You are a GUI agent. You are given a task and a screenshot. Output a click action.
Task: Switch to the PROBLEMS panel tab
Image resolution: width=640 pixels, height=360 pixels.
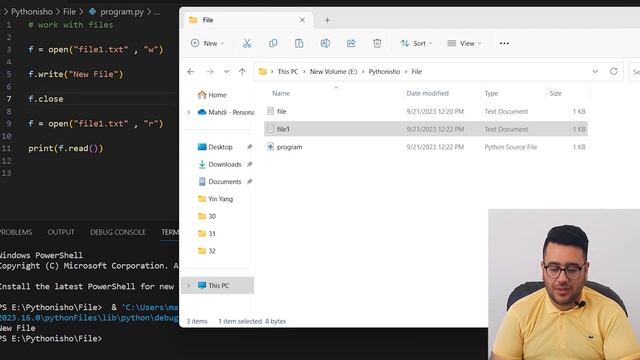click(16, 232)
